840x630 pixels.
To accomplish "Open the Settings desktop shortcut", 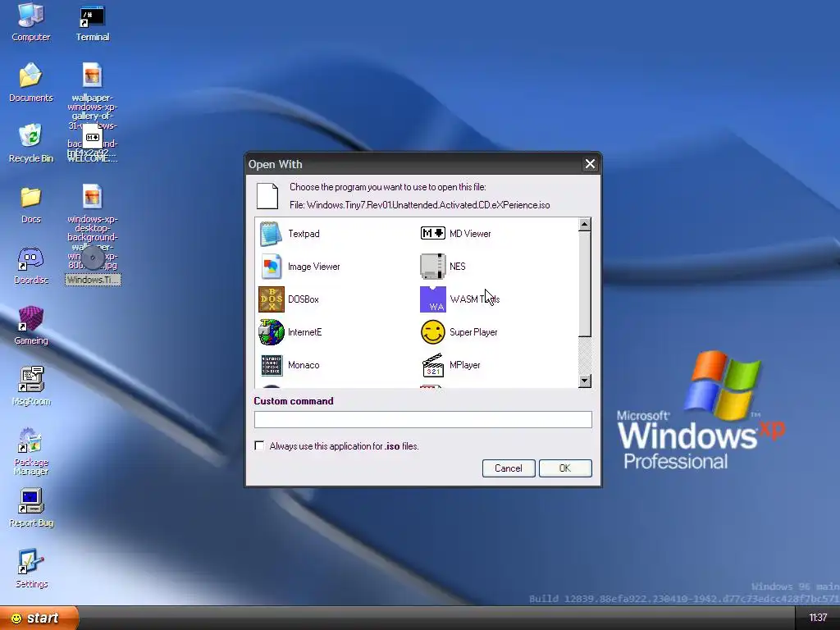I will (x=30, y=569).
